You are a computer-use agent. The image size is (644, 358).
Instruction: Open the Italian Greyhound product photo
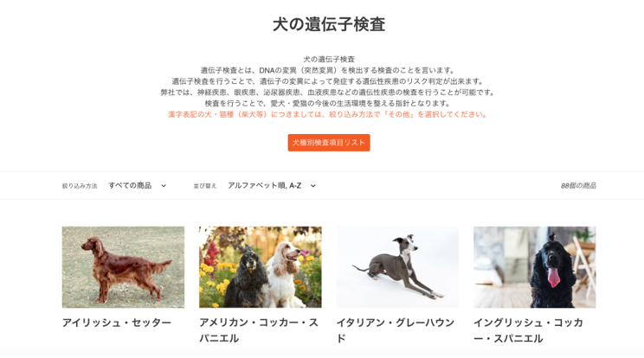coord(397,267)
